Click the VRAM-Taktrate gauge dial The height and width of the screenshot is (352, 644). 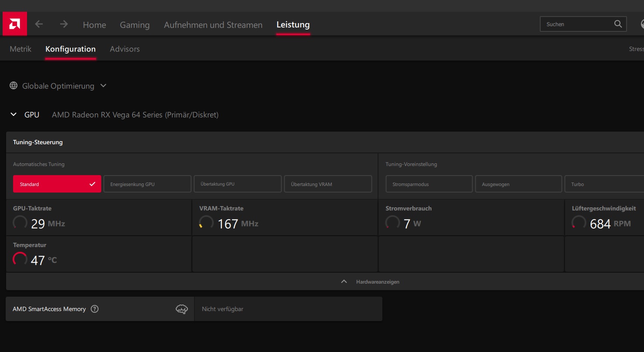click(x=206, y=222)
